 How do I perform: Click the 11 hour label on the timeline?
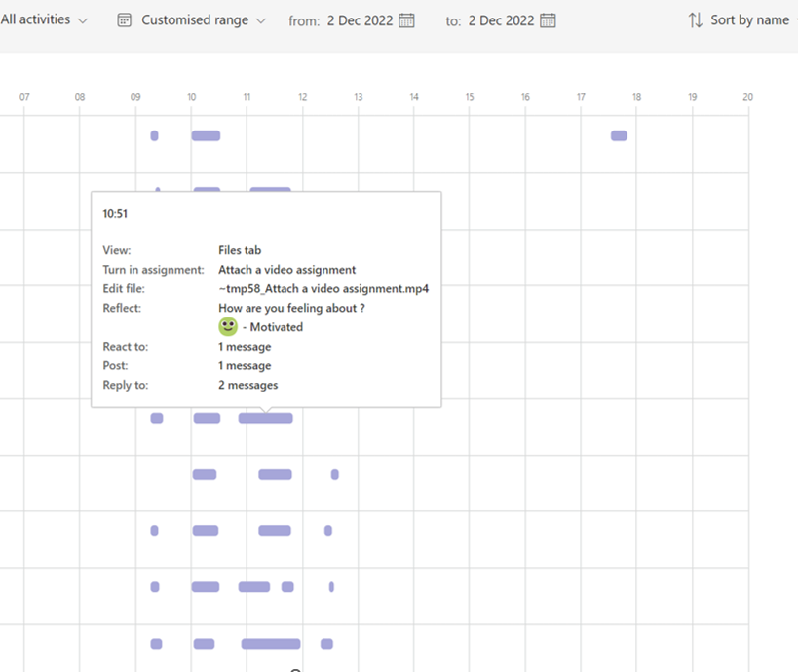point(247,97)
